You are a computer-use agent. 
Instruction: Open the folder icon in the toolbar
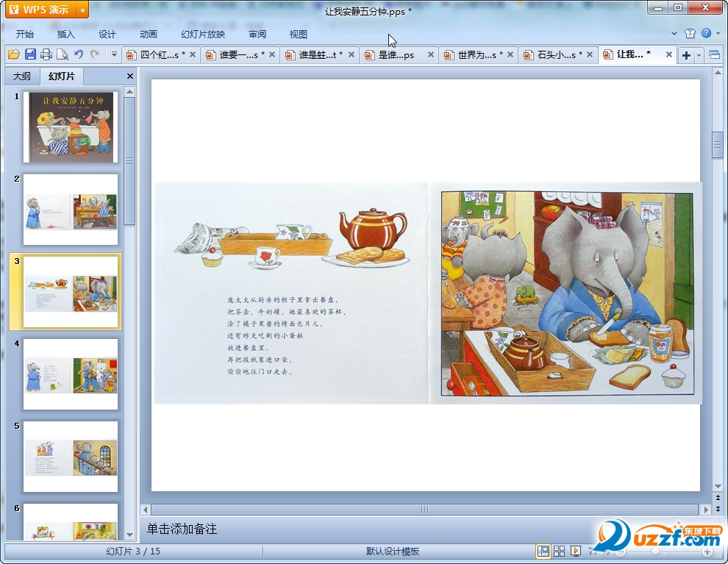[x=14, y=54]
